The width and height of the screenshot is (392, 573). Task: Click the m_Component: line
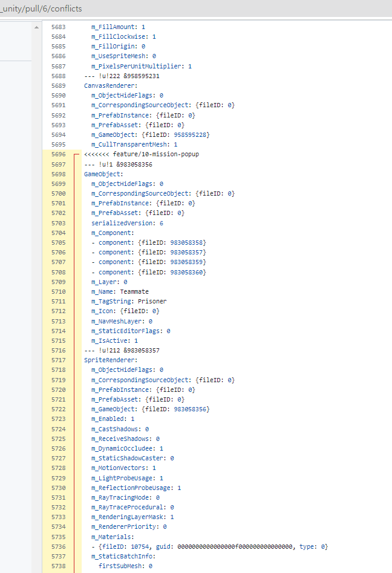(x=113, y=233)
